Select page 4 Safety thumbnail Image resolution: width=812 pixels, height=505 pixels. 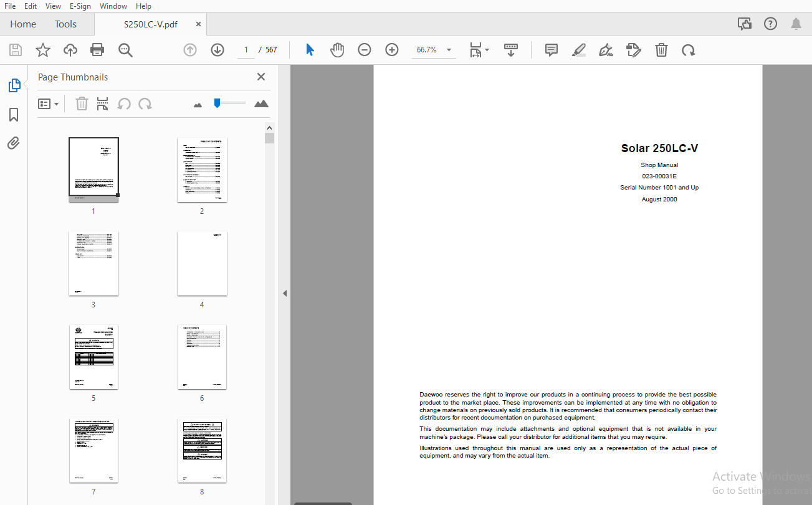[x=202, y=263]
